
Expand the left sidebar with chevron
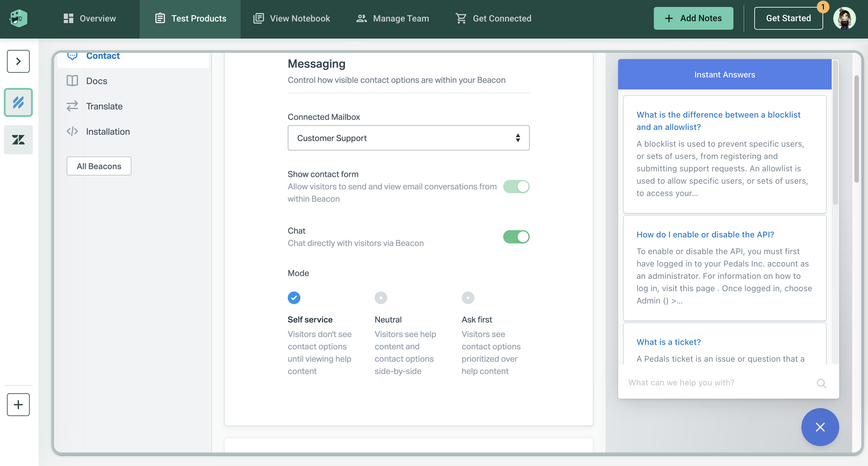(18, 61)
